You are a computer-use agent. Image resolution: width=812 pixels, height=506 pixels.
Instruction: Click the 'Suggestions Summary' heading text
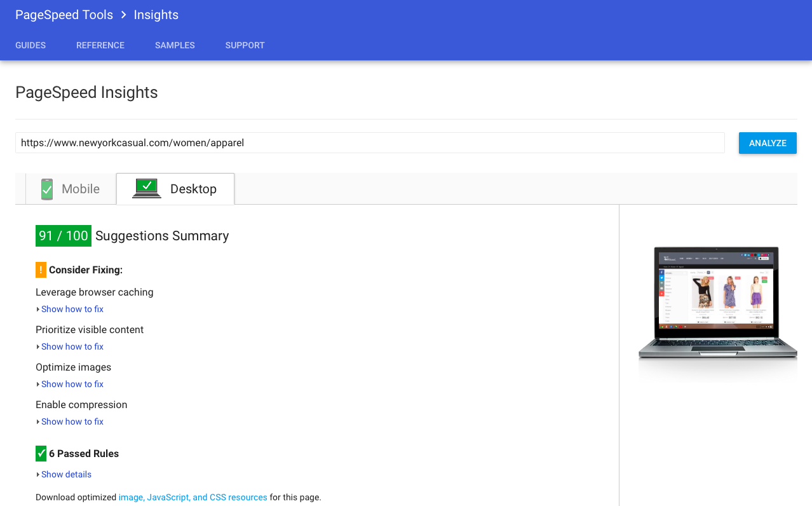click(x=162, y=236)
